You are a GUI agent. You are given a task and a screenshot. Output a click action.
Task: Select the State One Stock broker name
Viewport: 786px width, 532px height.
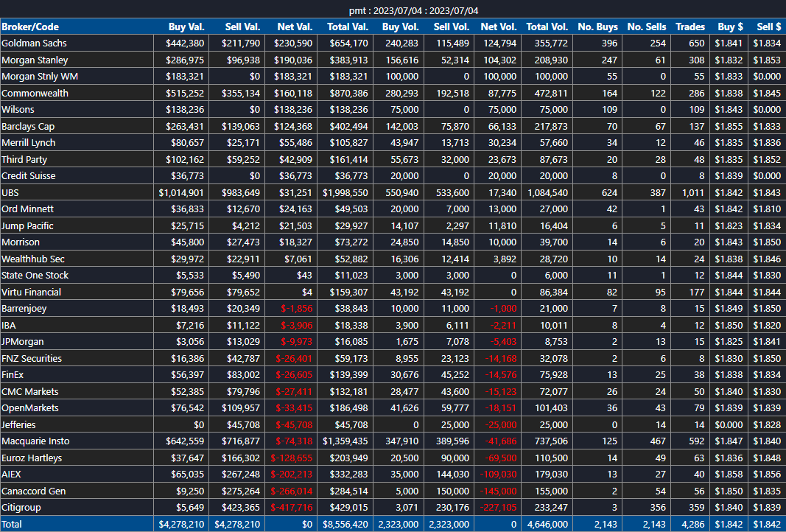35,275
